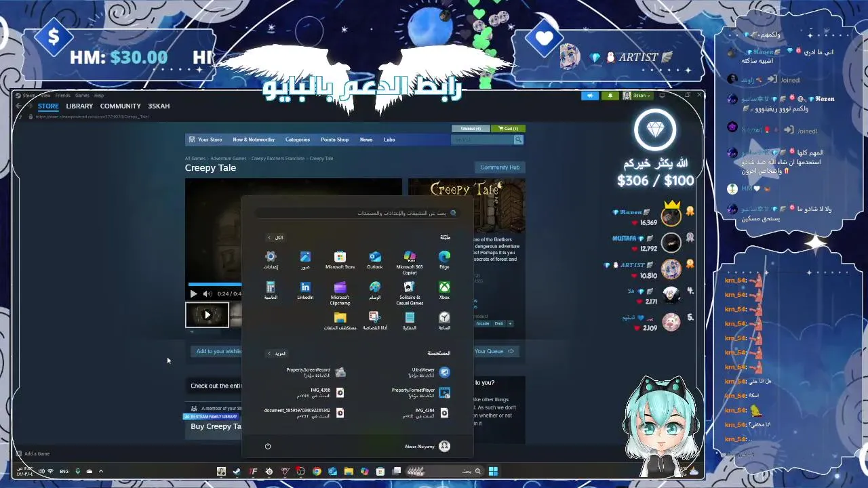This screenshot has height=488, width=868.
Task: Mute the trailer video volume
Action: tap(207, 293)
